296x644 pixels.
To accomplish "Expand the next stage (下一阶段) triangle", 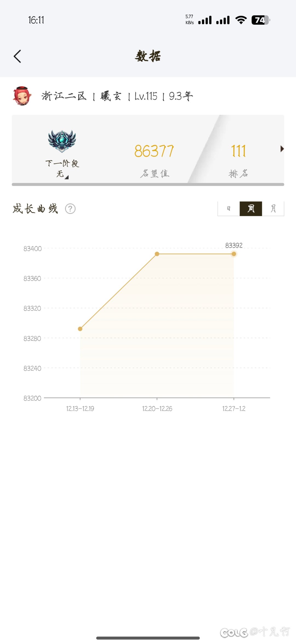I will [66, 177].
